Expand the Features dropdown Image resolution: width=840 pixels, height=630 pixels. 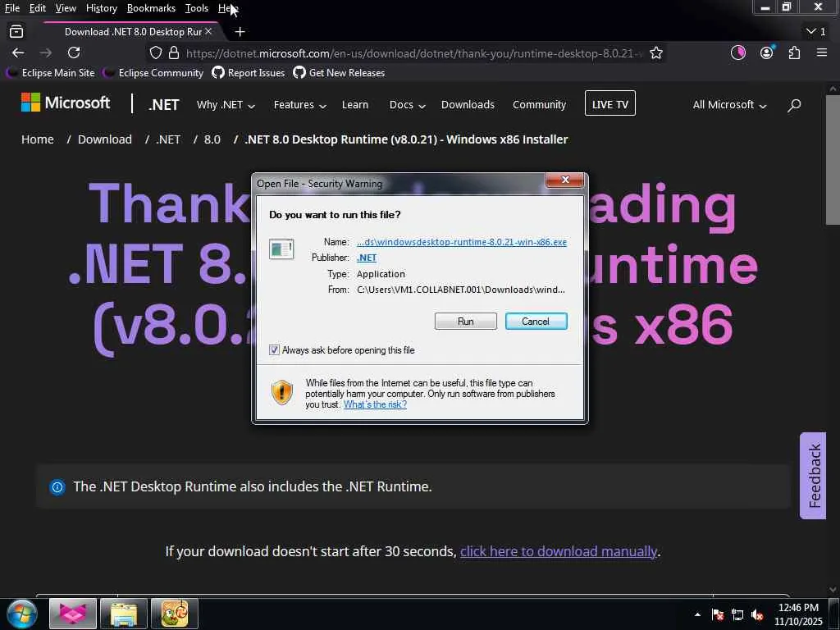click(300, 105)
